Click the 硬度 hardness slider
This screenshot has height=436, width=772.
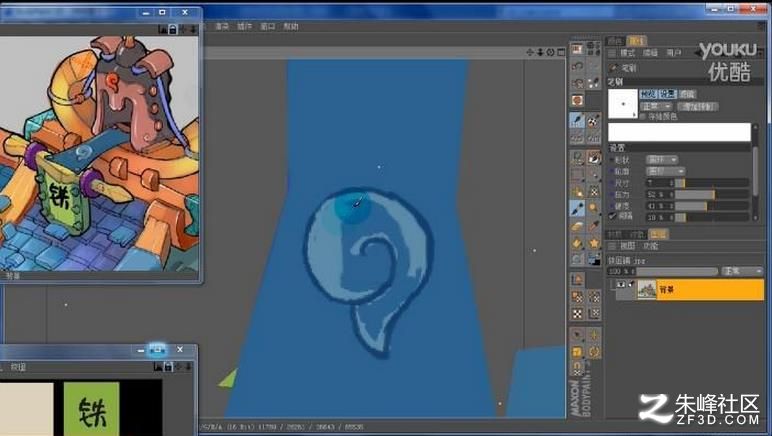(x=712, y=206)
